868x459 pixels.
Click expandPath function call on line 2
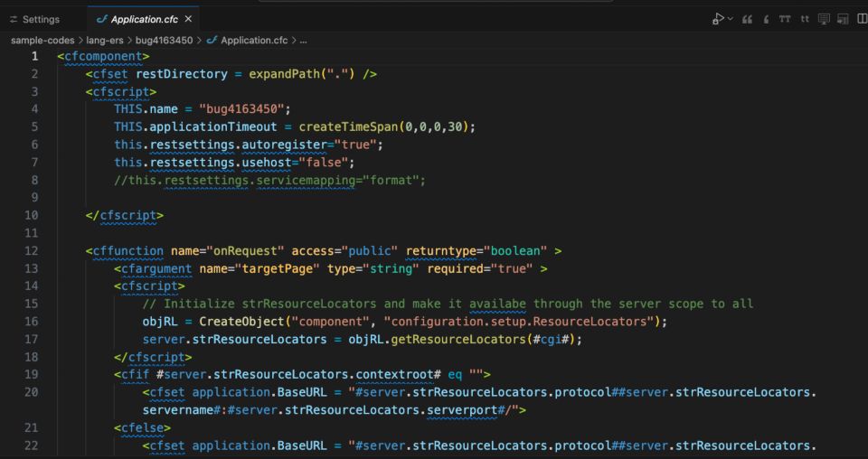(284, 73)
